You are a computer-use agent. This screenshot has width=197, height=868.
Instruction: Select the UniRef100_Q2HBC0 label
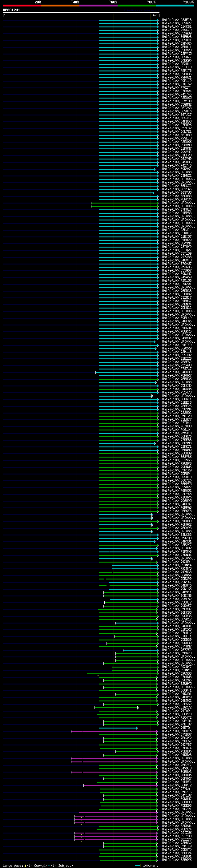(177, 843)
